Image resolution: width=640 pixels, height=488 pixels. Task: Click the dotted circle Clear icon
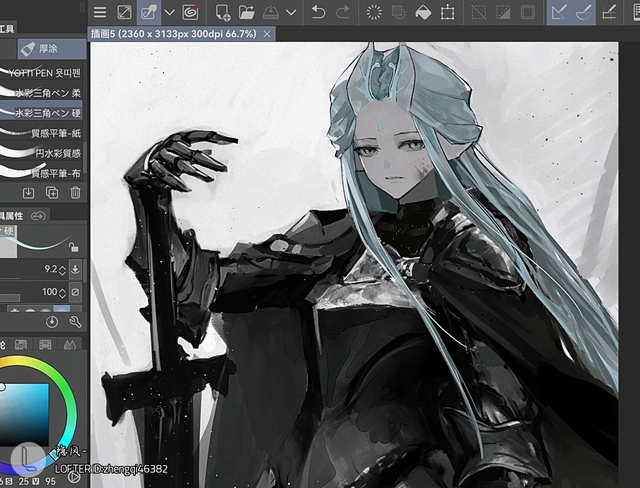(374, 13)
